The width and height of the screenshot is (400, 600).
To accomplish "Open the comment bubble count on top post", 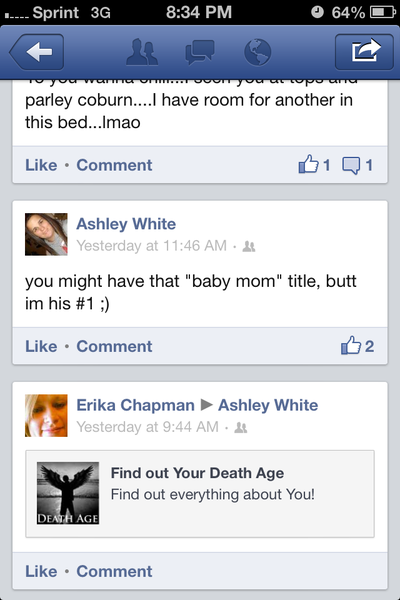I will tap(358, 165).
